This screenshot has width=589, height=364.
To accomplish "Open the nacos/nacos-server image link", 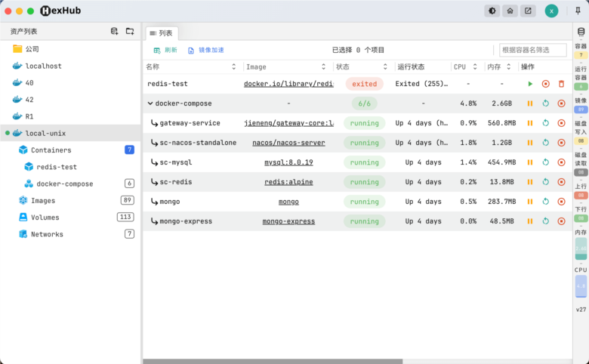I will coord(288,143).
